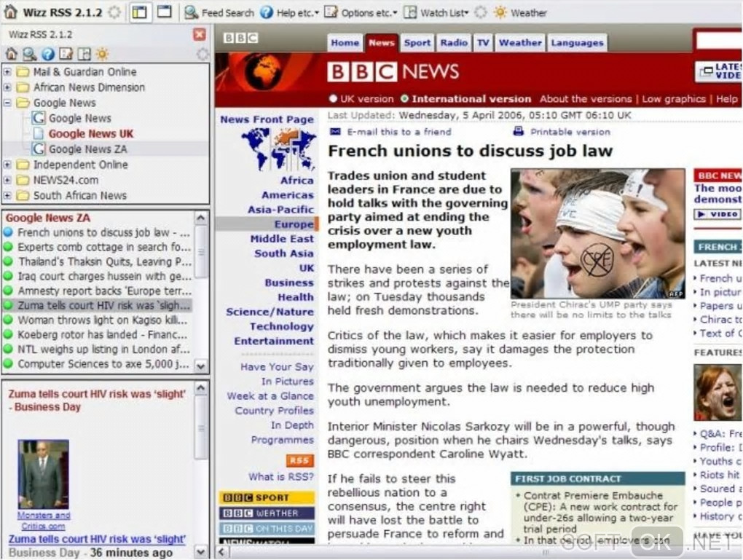Open the BBC Home tab

coord(345,43)
